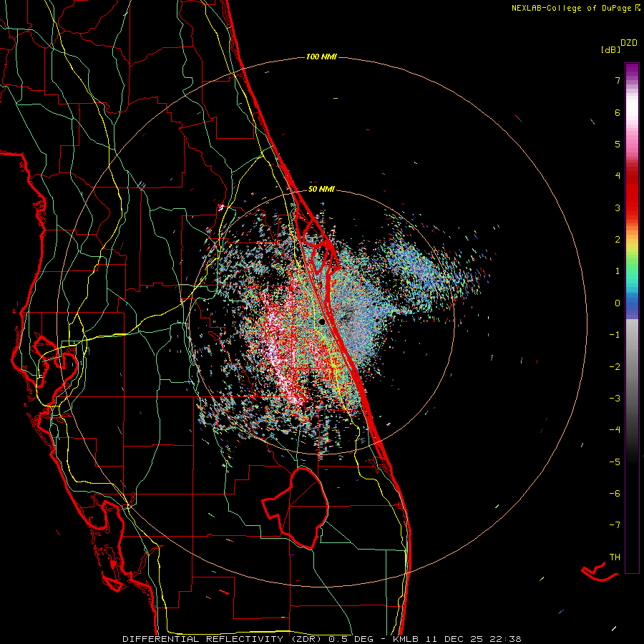Image resolution: width=644 pixels, height=644 pixels.
Task: Click the black radar site dot
Action: 323,321
